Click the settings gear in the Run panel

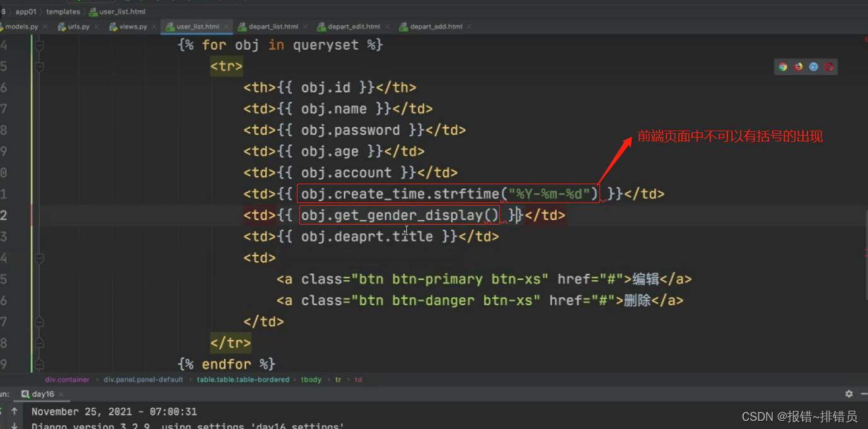tap(848, 393)
